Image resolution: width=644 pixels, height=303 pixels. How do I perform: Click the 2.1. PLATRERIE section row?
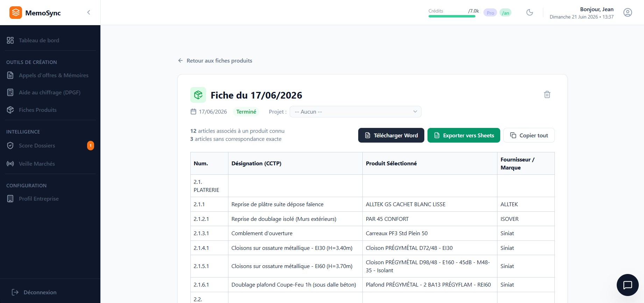372,186
